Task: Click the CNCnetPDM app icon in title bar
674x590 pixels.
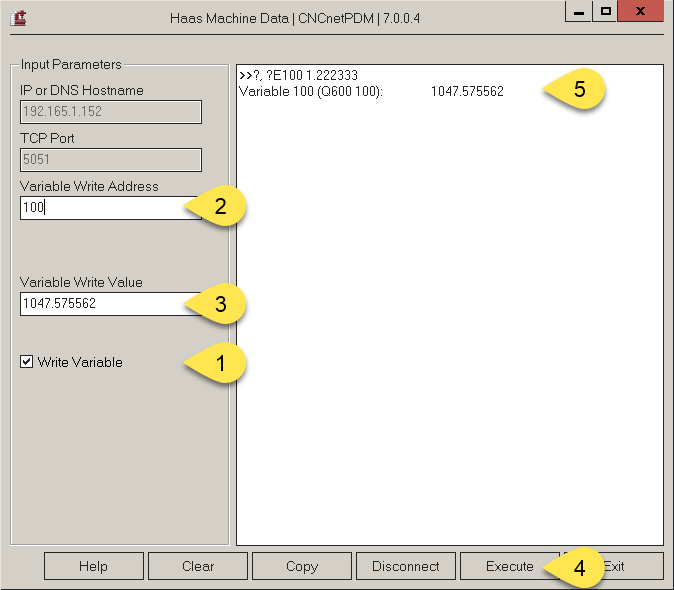Action: [18, 18]
